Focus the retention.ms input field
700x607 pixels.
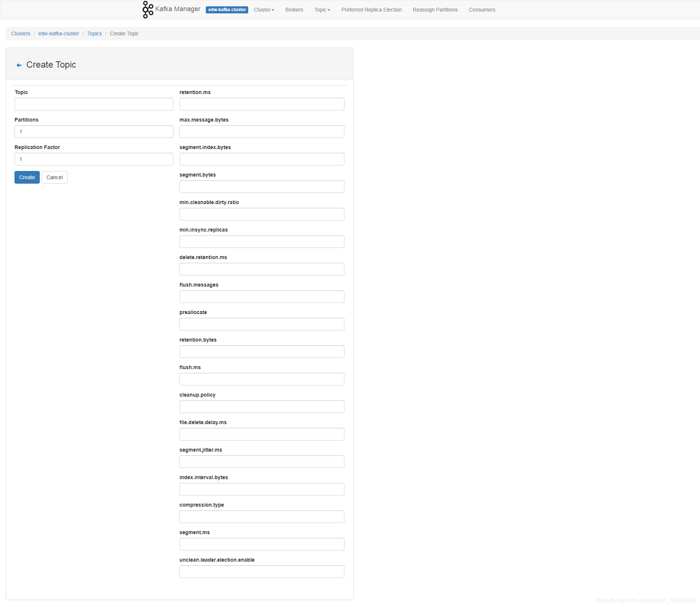(x=262, y=104)
